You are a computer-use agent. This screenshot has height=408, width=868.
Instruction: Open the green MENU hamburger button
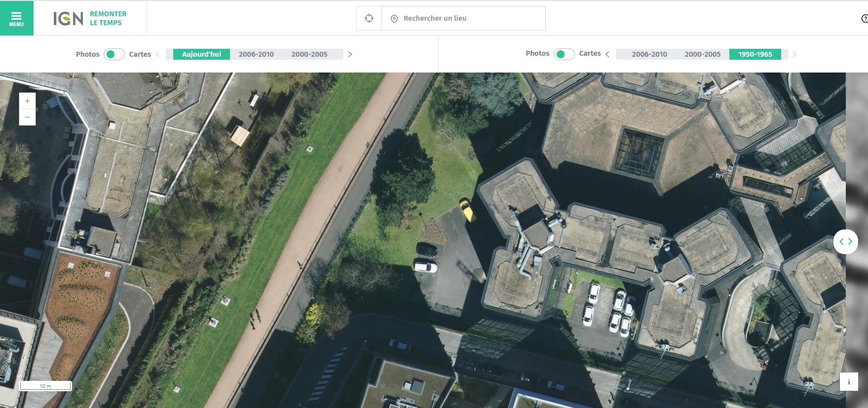pos(16,18)
